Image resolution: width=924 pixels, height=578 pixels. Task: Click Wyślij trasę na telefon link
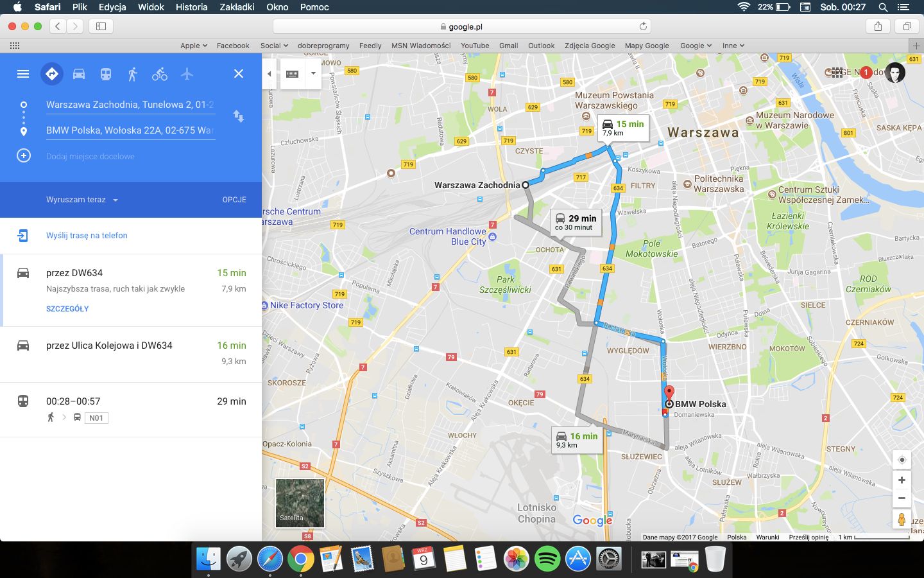[87, 236]
